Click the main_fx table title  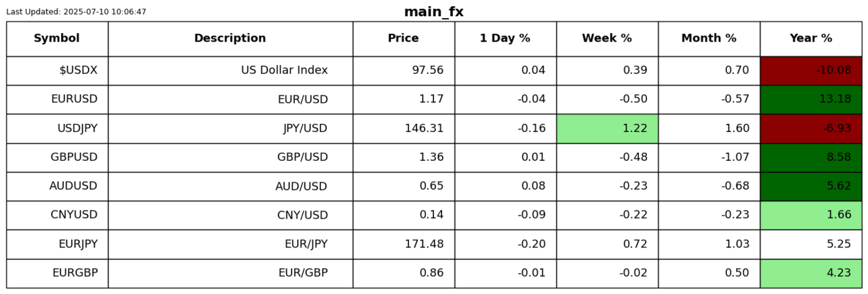(434, 12)
